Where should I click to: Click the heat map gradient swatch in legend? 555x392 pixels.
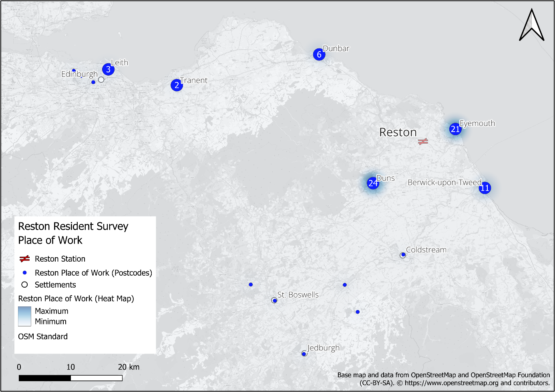pyautogui.click(x=24, y=316)
